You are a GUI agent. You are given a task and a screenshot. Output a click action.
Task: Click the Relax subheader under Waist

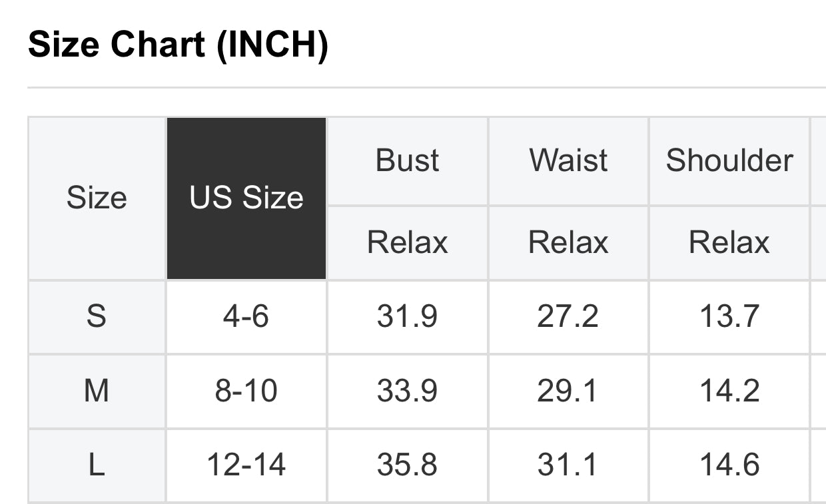pyautogui.click(x=568, y=242)
